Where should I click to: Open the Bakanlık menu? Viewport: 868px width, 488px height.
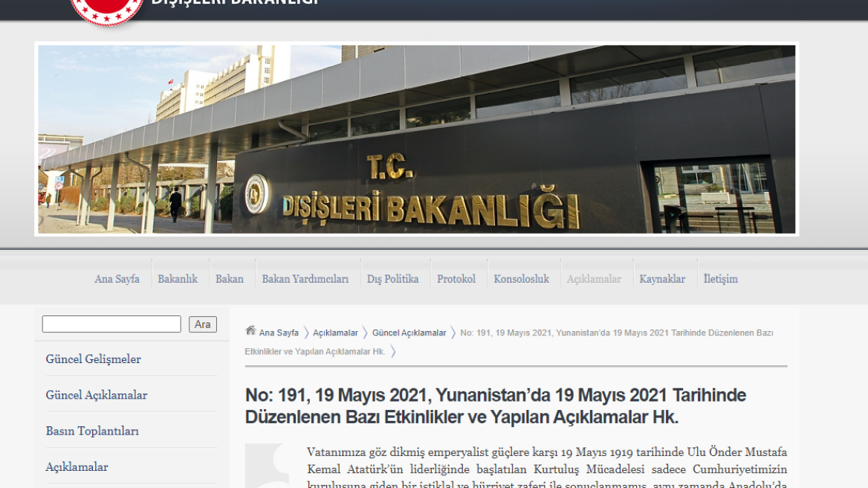pos(178,279)
